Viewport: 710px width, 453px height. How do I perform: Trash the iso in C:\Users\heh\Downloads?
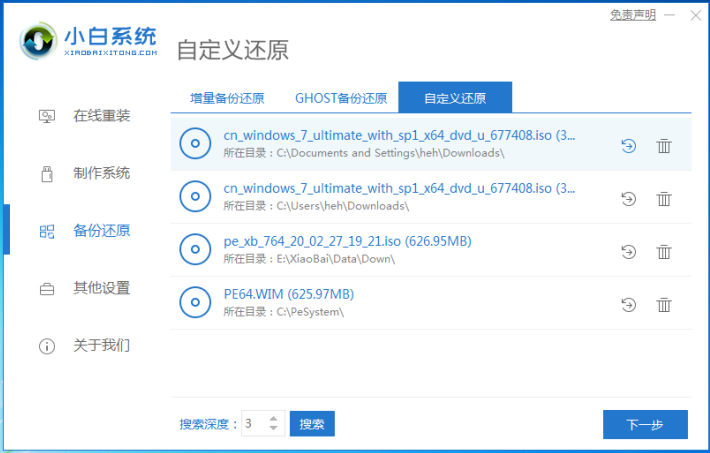pos(664,199)
